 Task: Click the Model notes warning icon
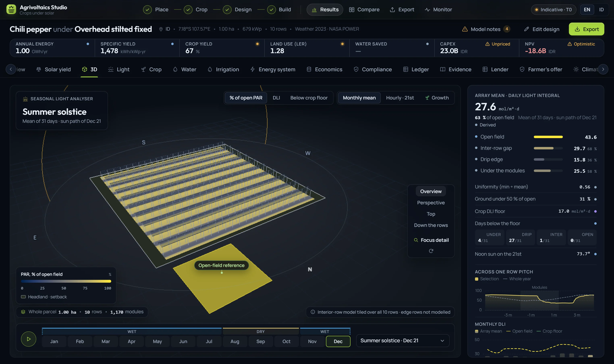point(465,29)
